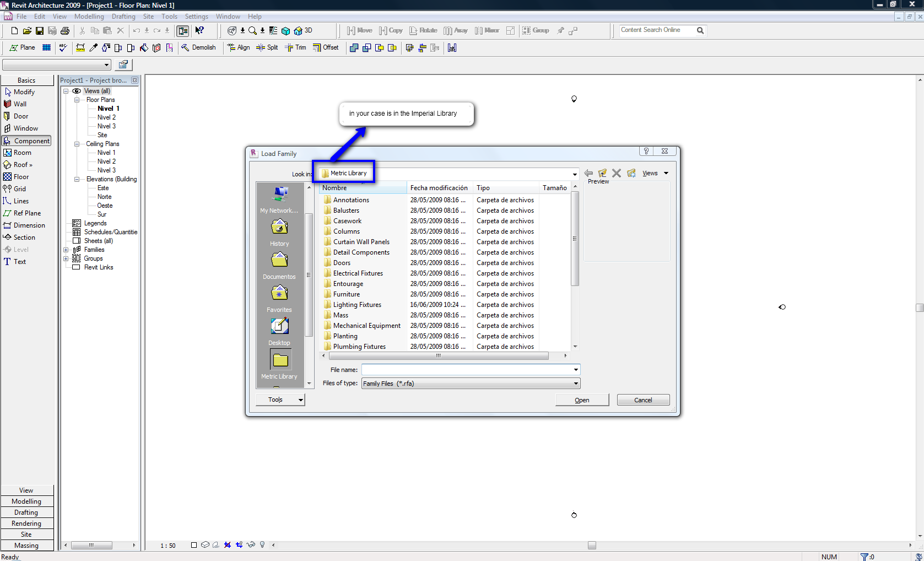The image size is (924, 561).
Task: Go back using the dialog's Back arrow
Action: 588,173
